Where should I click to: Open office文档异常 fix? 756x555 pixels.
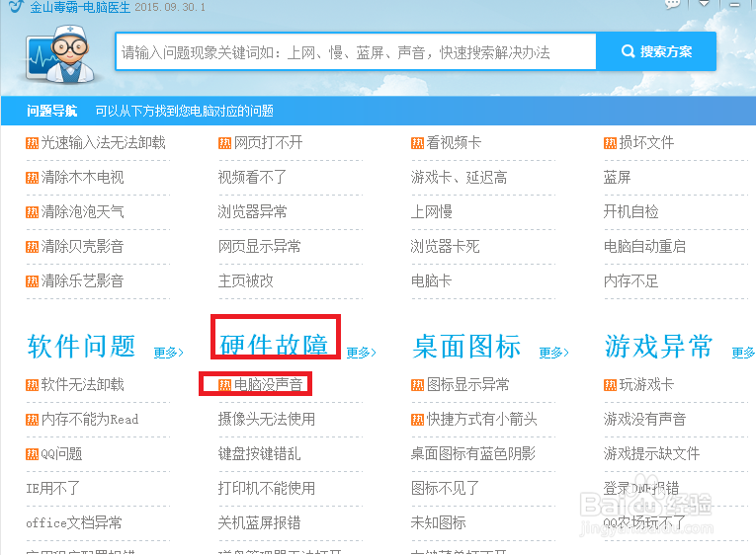tap(74, 522)
